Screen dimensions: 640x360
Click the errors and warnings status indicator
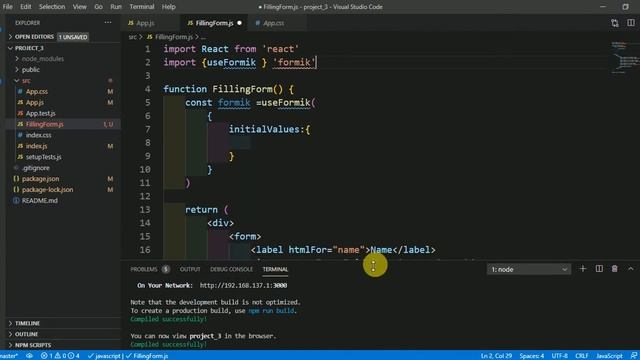[x=60, y=356]
